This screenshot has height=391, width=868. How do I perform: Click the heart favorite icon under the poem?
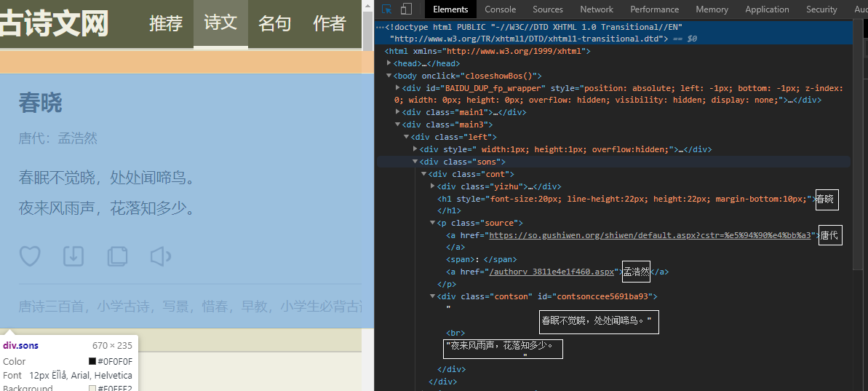pyautogui.click(x=30, y=256)
